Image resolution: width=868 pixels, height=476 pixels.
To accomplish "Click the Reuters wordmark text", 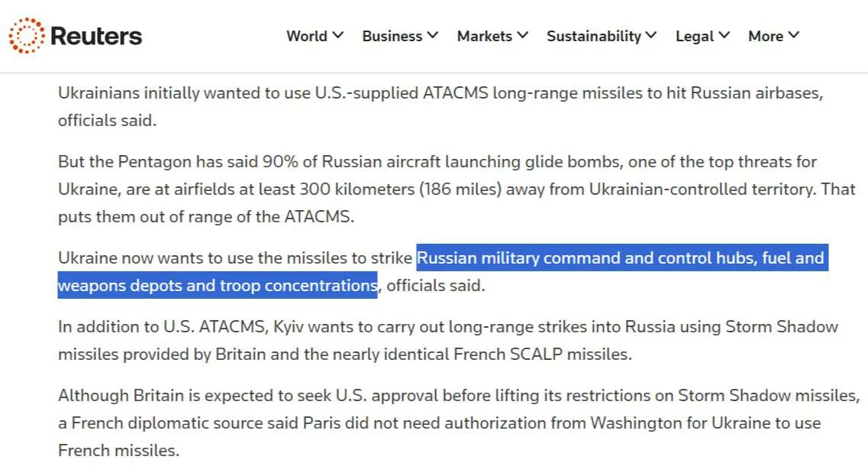I will pyautogui.click(x=96, y=36).
